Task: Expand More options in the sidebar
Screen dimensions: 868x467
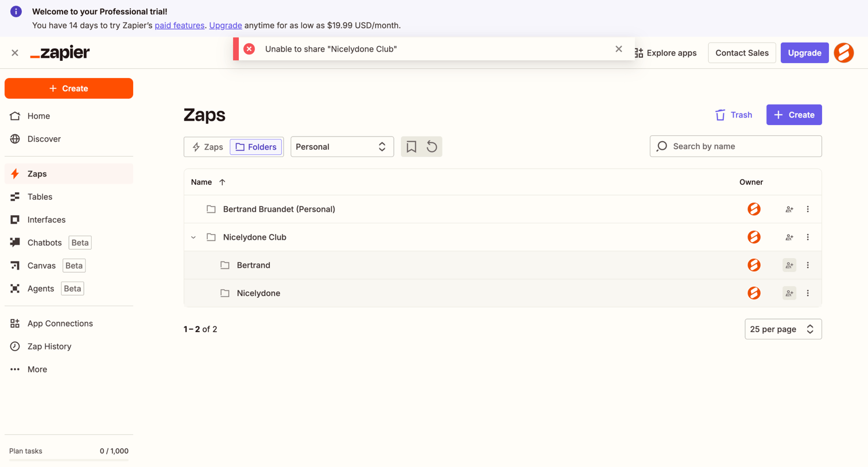Action: pyautogui.click(x=69, y=369)
